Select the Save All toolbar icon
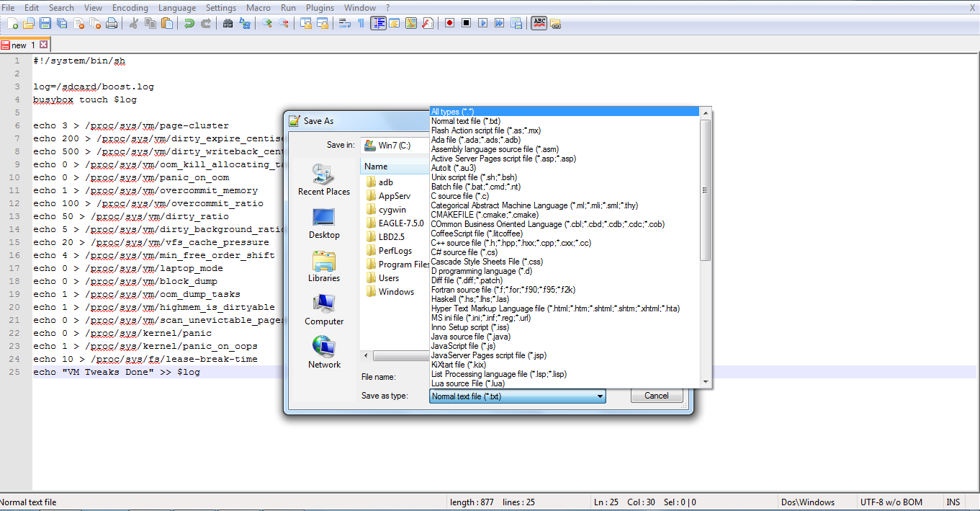The width and height of the screenshot is (980, 511). click(x=62, y=23)
